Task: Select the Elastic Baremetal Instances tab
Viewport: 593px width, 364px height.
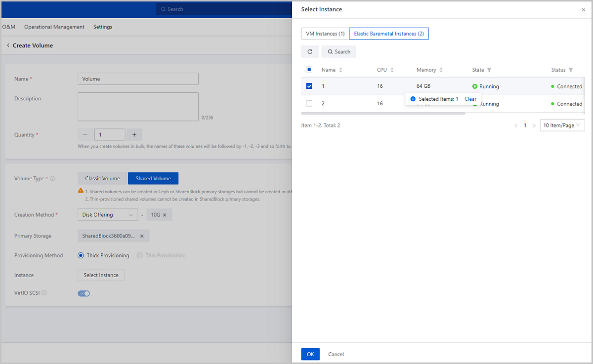Action: [389, 34]
